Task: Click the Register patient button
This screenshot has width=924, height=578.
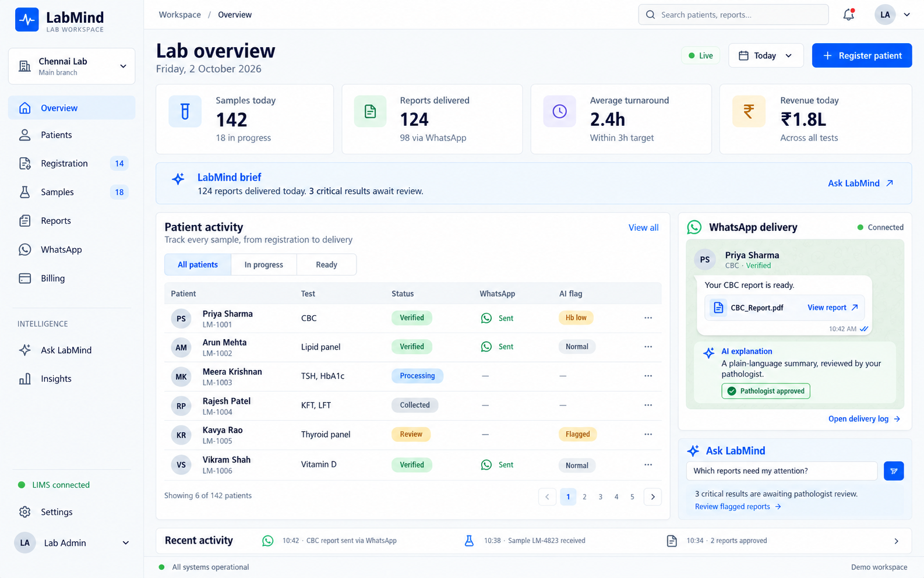Action: [862, 56]
